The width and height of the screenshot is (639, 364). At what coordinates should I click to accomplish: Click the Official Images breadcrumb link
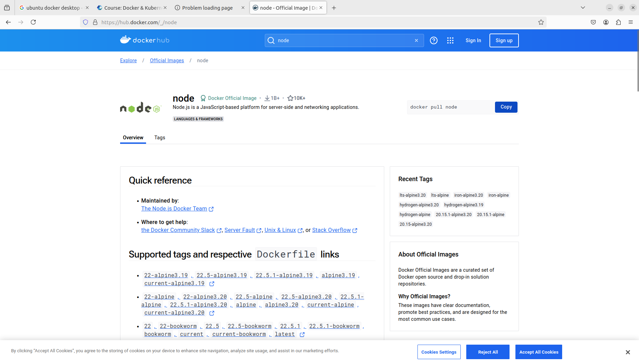167,60
